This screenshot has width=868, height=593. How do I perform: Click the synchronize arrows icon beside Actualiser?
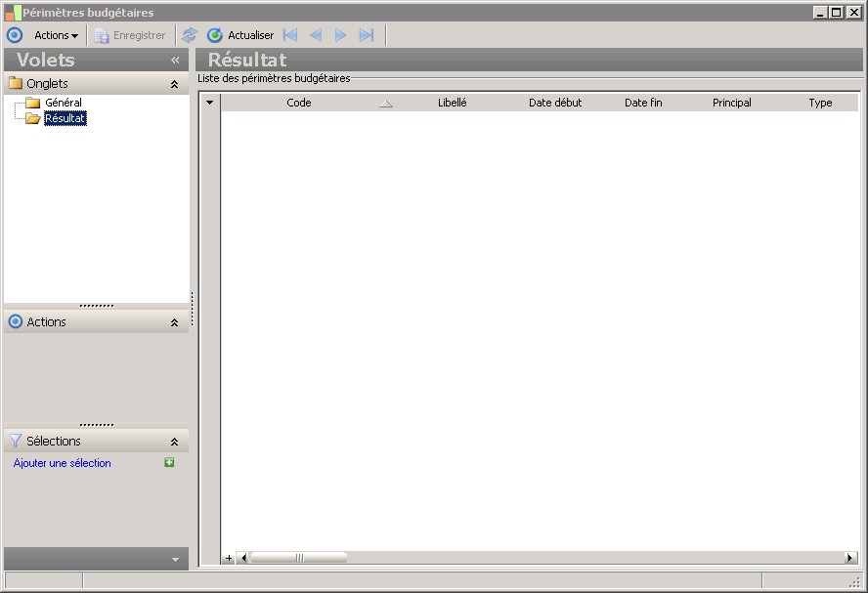tap(190, 35)
